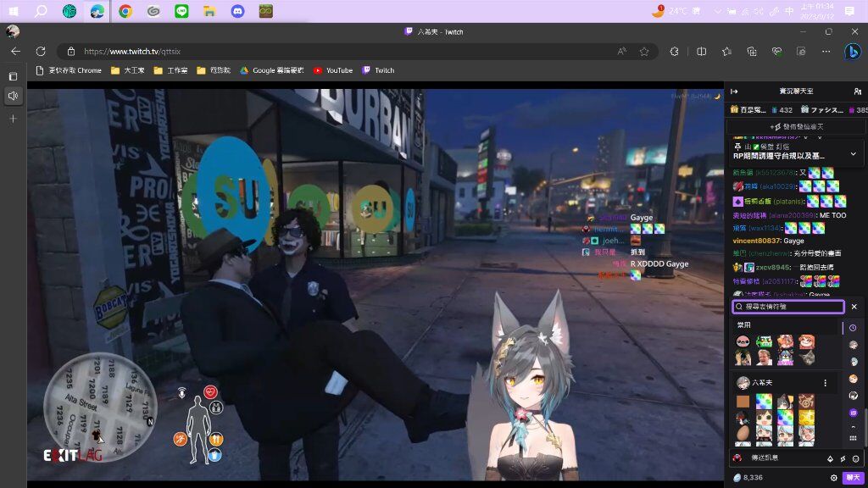The image size is (868, 488).
Task: Open Bing Copilot sidebar
Action: (x=853, y=52)
